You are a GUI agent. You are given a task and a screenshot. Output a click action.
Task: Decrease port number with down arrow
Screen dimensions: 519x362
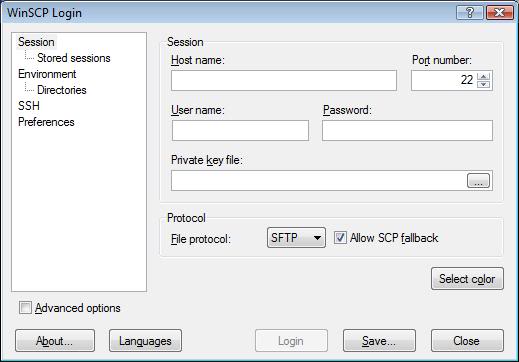(x=483, y=84)
